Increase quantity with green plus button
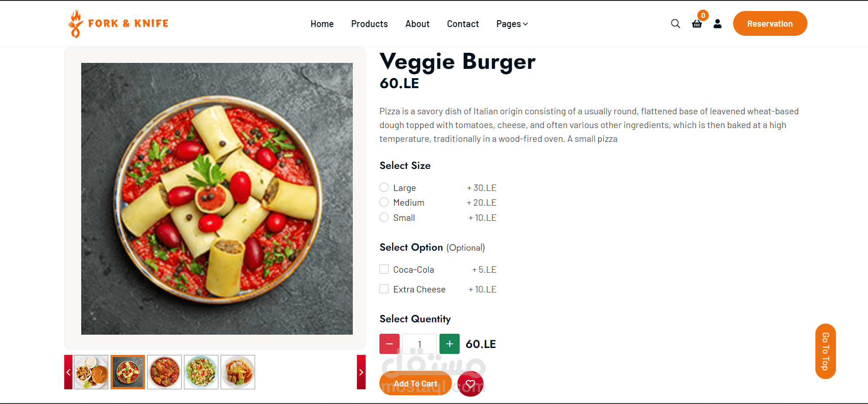868x404 pixels. click(x=450, y=344)
